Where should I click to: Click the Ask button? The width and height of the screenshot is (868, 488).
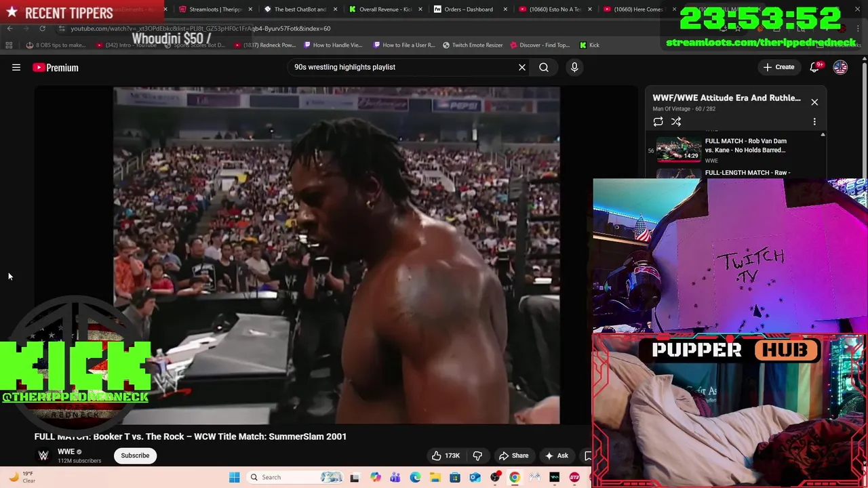tap(556, 455)
